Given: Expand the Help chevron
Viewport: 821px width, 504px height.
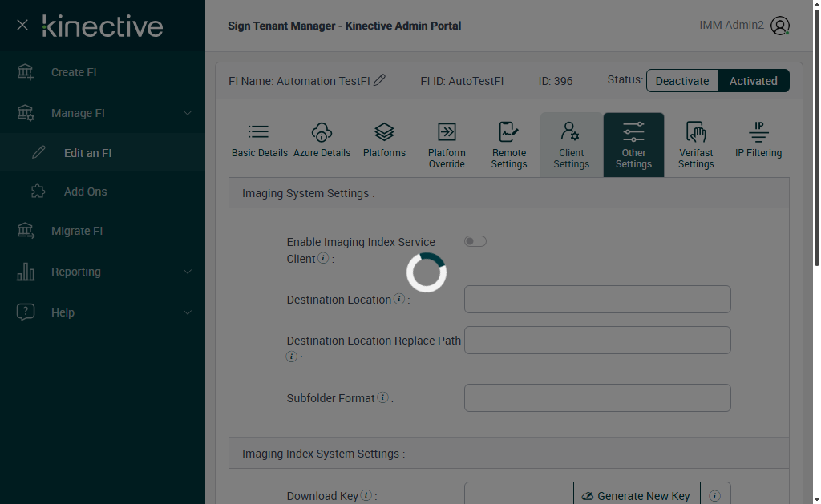Looking at the screenshot, I should click(188, 312).
